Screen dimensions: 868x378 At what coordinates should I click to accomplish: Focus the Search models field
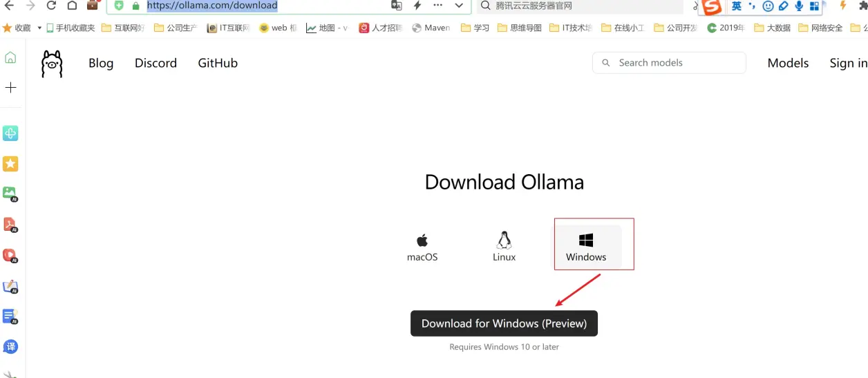pos(669,63)
